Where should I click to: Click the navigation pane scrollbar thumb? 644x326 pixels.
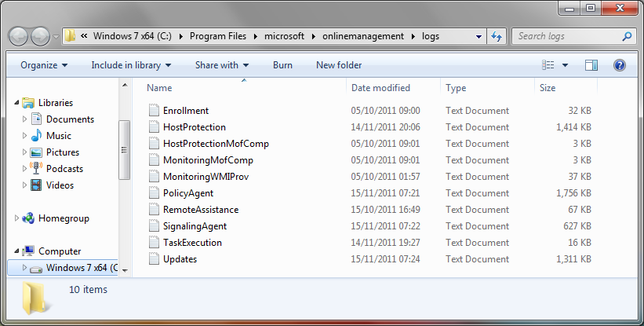tap(125, 150)
